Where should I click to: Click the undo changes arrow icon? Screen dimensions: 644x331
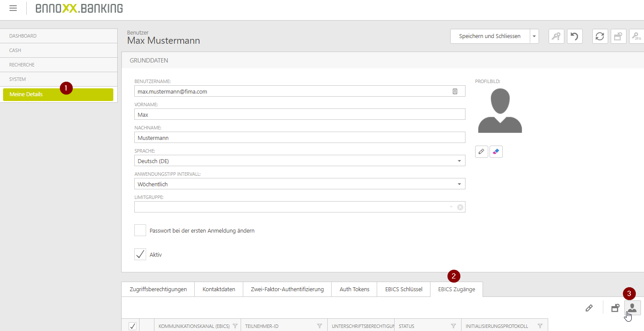[x=574, y=36]
